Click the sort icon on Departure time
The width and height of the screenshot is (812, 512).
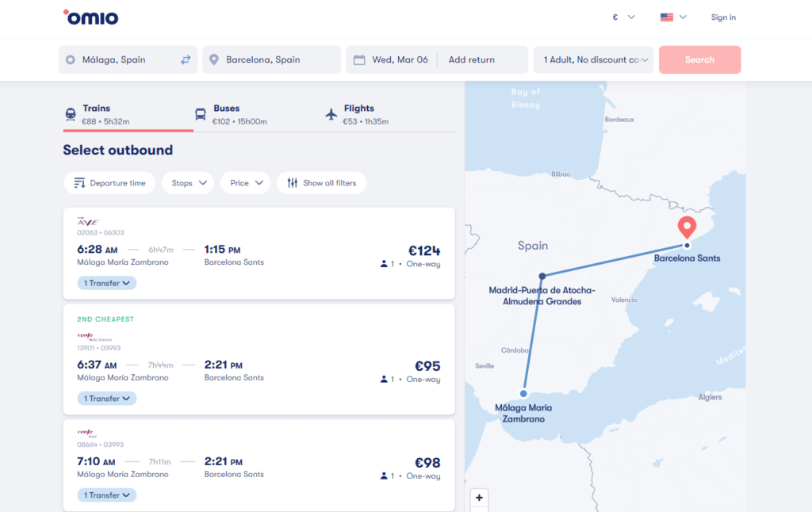click(79, 183)
